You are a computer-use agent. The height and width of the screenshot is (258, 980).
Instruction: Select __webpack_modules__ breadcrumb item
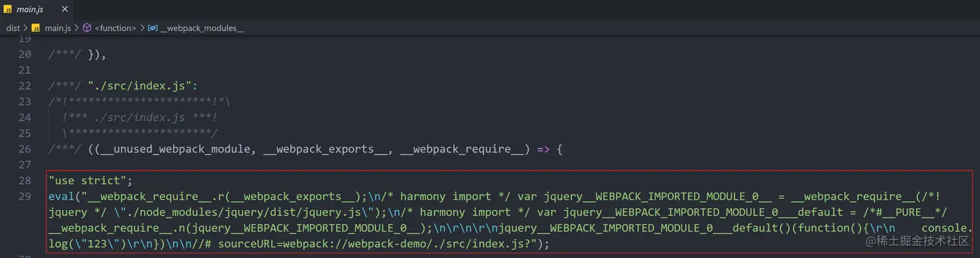pos(202,28)
